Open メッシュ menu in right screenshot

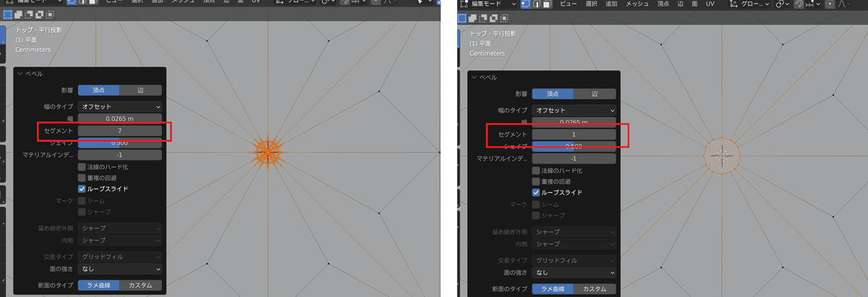click(637, 4)
